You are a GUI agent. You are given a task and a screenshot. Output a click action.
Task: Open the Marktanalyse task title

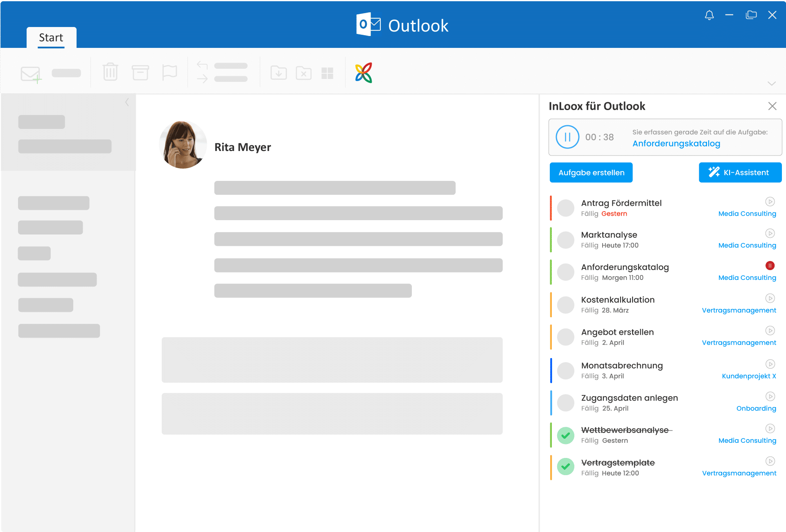point(609,235)
